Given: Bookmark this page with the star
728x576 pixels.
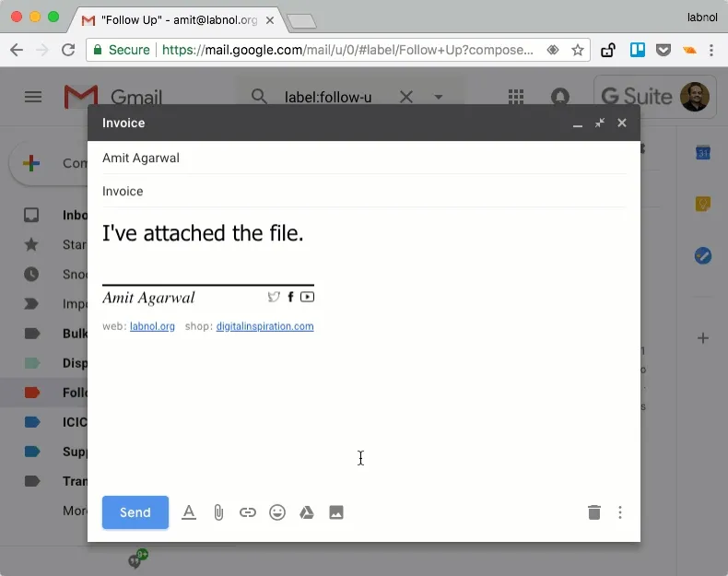Looking at the screenshot, I should click(x=577, y=50).
